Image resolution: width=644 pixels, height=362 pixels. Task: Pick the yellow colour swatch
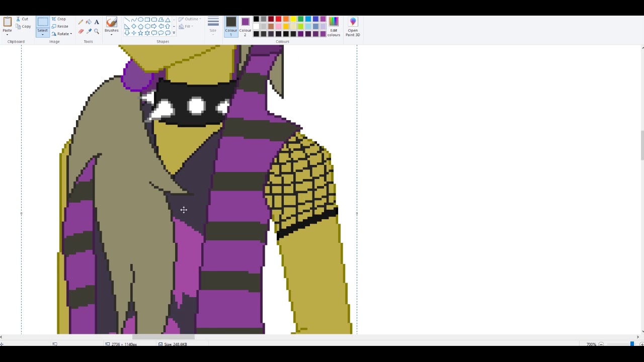click(x=293, y=19)
